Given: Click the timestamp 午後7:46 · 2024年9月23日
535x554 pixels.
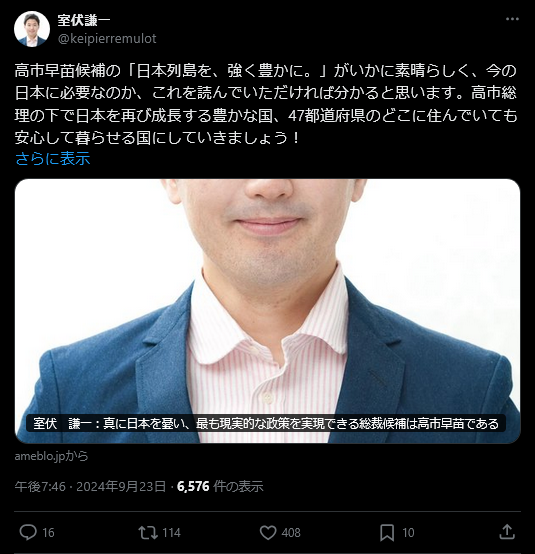Looking at the screenshot, I should (x=90, y=487).
